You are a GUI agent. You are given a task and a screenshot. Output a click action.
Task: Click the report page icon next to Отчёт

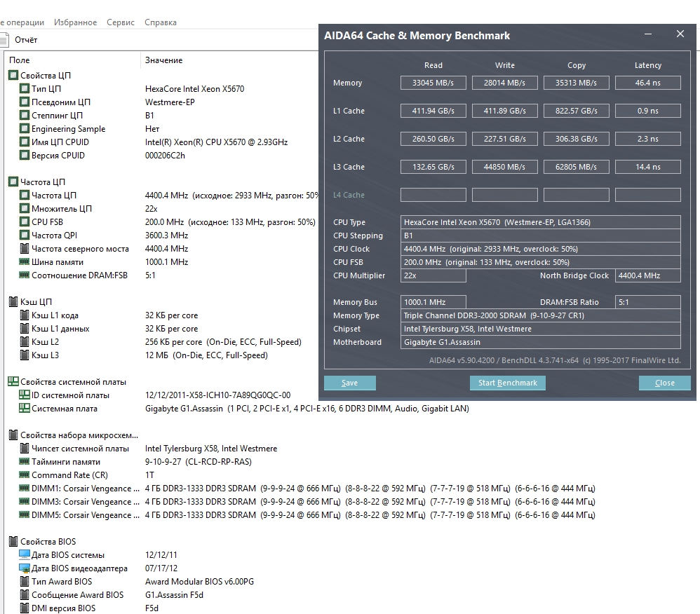point(4,40)
